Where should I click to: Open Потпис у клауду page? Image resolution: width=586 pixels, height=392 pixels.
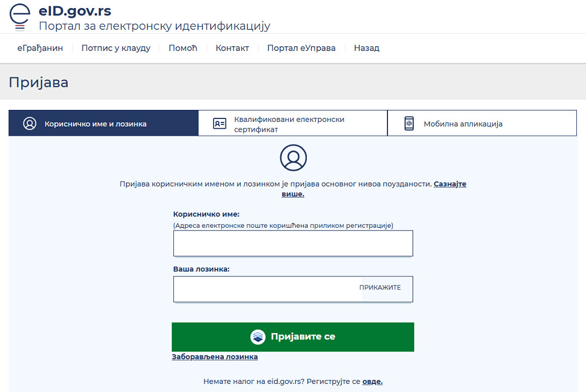pos(116,48)
